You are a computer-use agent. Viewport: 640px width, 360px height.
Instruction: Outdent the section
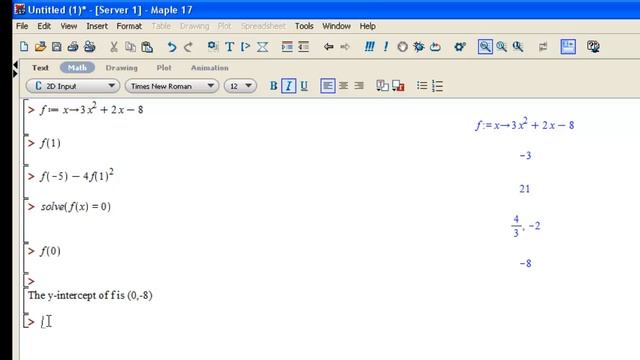click(303, 47)
